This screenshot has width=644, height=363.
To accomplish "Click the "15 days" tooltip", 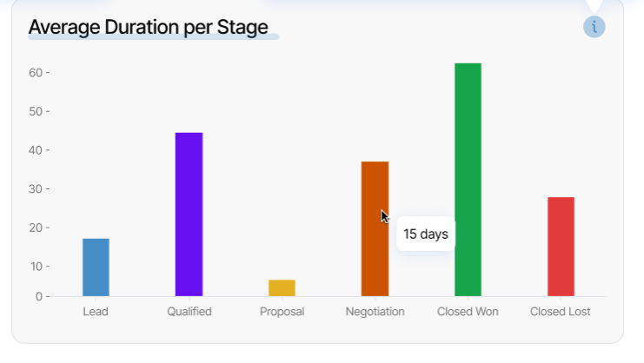I will pos(426,234).
